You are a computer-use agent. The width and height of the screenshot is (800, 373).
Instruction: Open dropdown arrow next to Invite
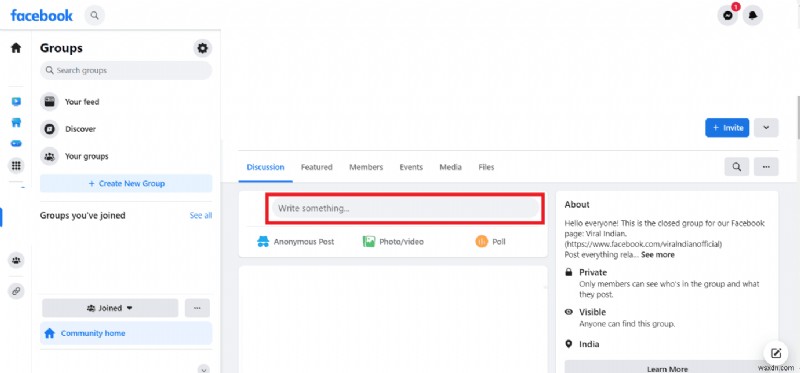coord(766,128)
